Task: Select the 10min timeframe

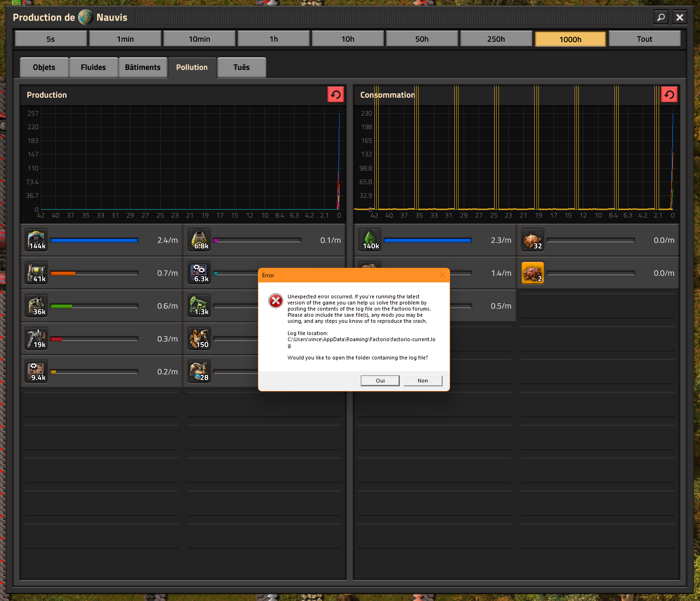Action: [199, 39]
